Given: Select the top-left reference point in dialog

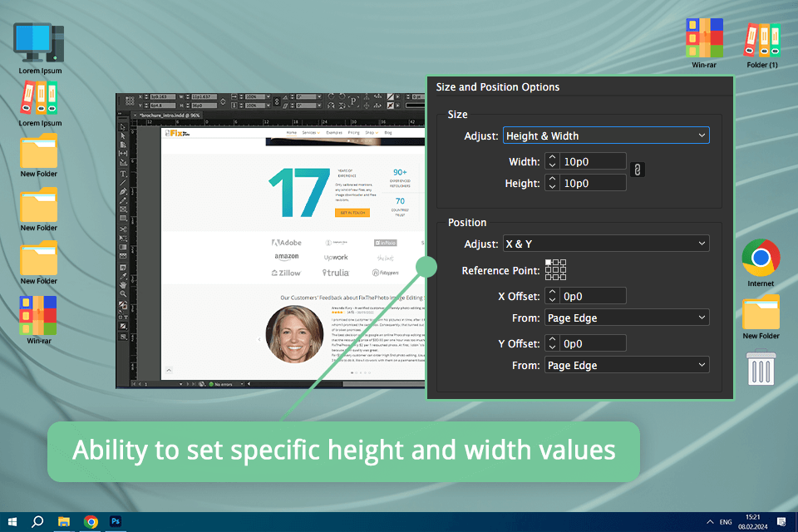Looking at the screenshot, I should (x=548, y=263).
